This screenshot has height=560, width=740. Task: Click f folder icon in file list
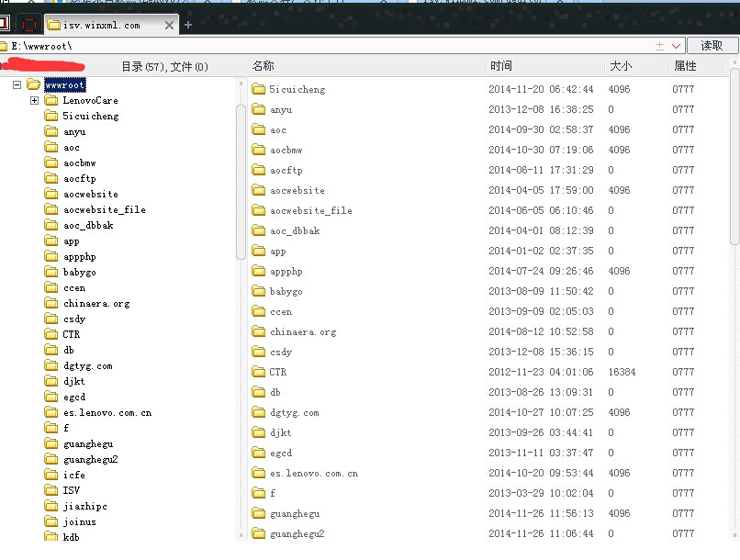click(258, 493)
